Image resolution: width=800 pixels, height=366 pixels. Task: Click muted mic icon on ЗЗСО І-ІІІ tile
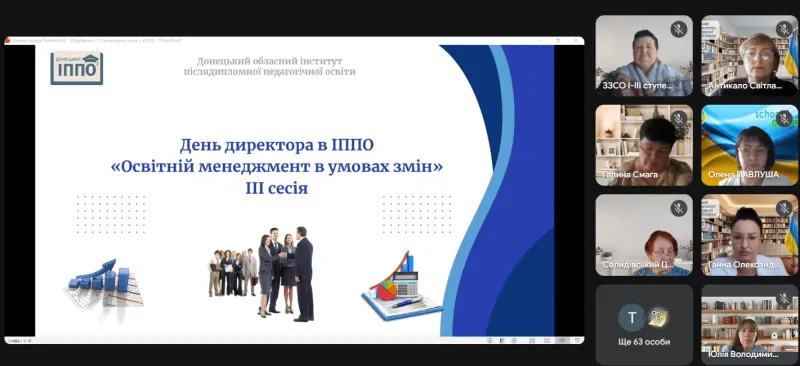[679, 29]
